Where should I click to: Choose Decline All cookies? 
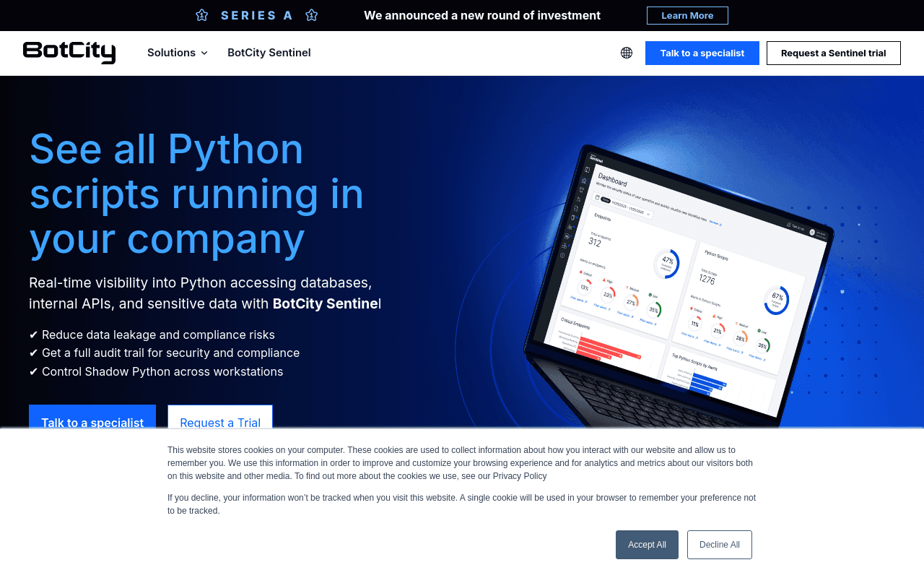tap(720, 545)
